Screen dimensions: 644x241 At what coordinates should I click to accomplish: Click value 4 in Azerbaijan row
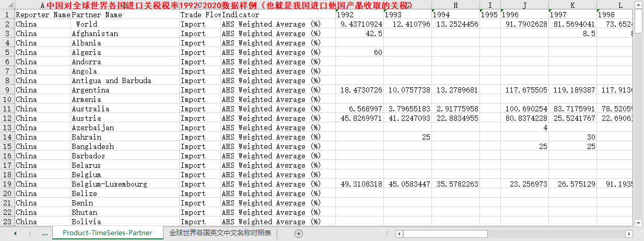(524, 128)
